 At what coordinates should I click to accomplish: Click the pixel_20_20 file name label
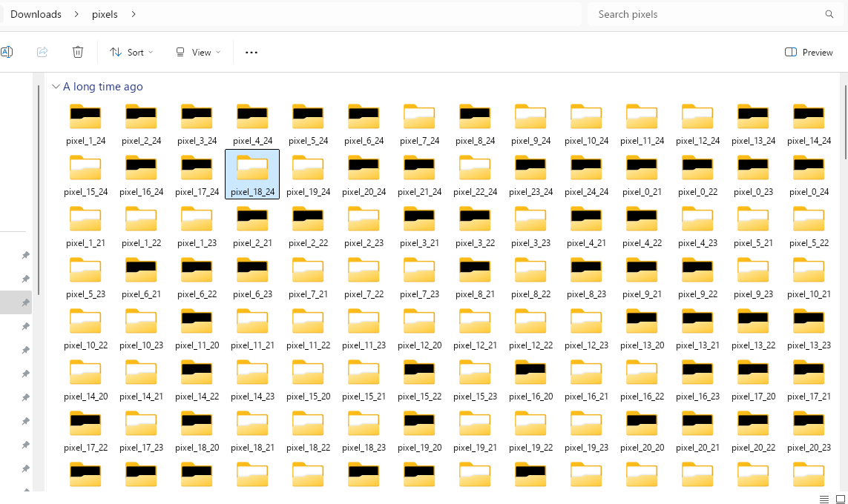[642, 448]
